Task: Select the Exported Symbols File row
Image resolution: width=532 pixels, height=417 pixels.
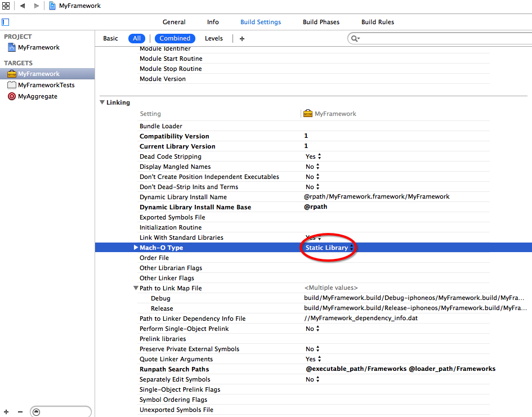Action: click(314, 217)
